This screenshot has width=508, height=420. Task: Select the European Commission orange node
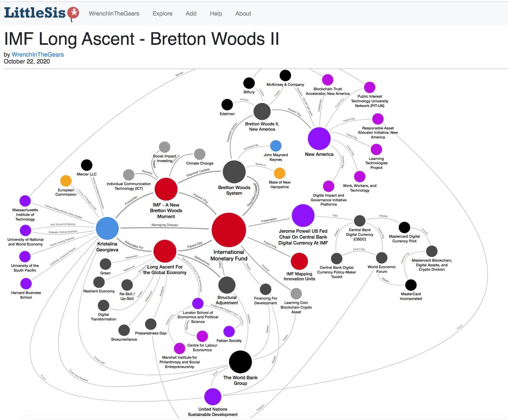(x=66, y=181)
